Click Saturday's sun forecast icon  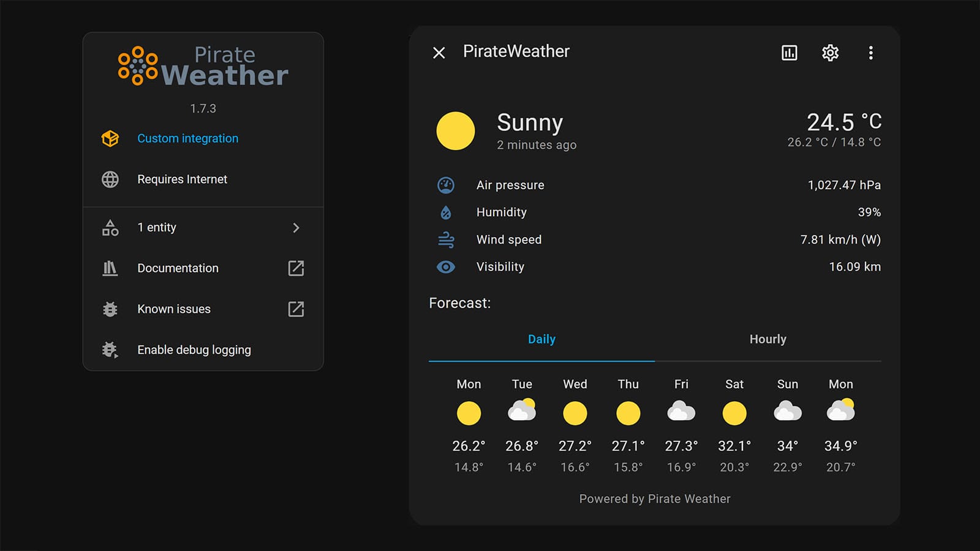click(x=734, y=413)
